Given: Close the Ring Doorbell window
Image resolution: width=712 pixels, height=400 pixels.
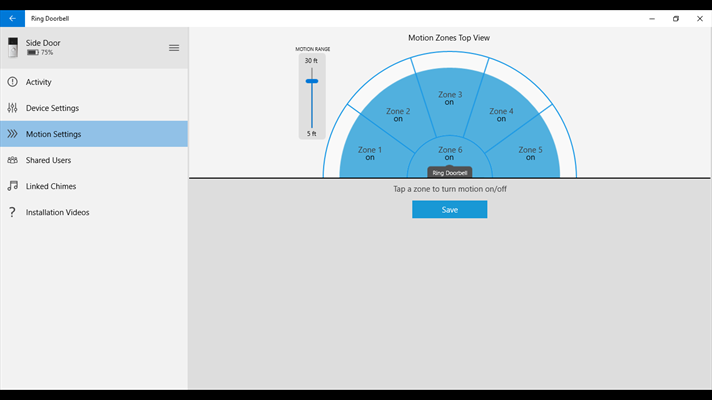Looking at the screenshot, I should click(700, 19).
